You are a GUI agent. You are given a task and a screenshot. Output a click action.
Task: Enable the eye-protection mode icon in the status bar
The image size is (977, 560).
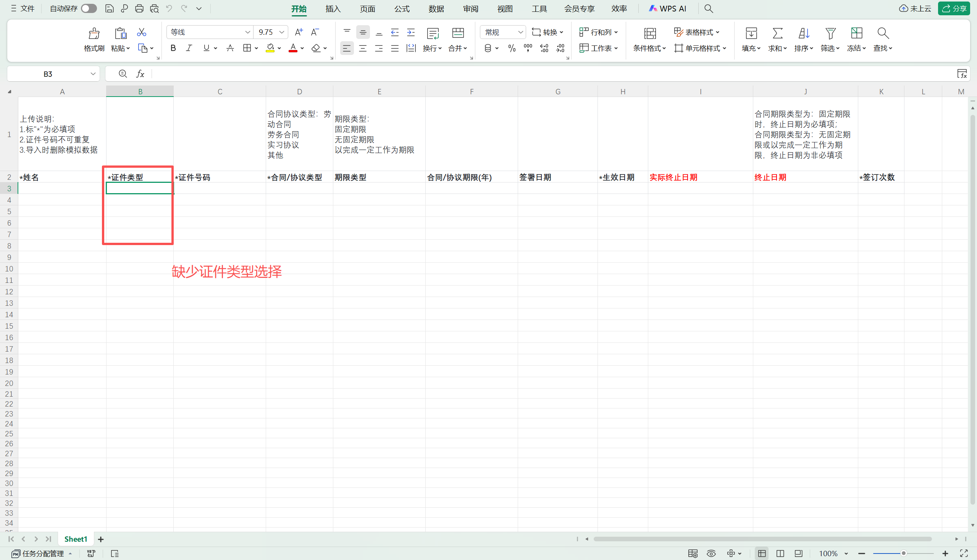pos(711,554)
